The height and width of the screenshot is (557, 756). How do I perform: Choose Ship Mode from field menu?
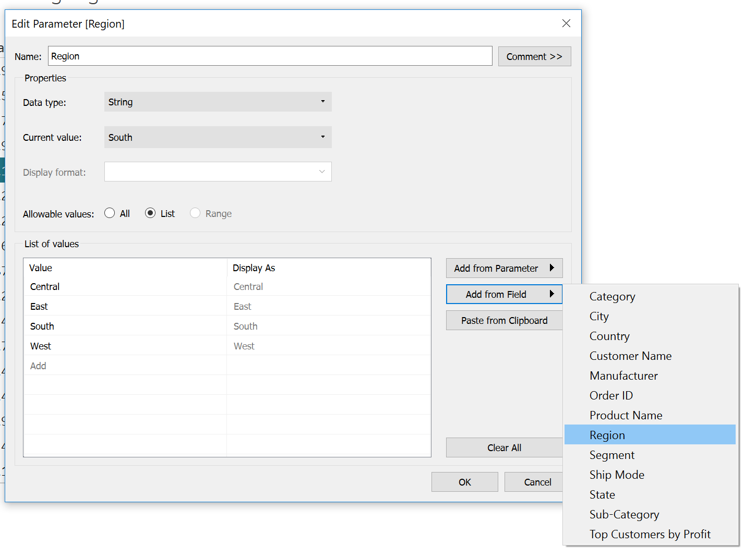pyautogui.click(x=617, y=475)
